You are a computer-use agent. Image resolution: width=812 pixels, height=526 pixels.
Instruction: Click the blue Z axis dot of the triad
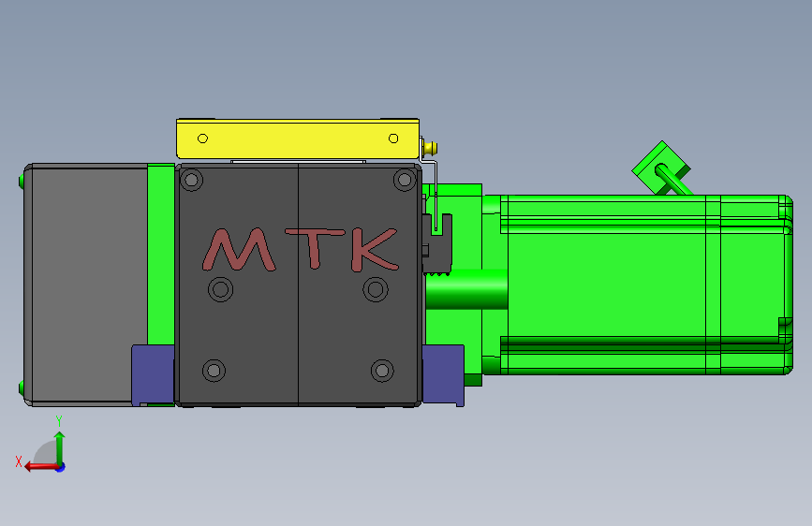pos(61,467)
